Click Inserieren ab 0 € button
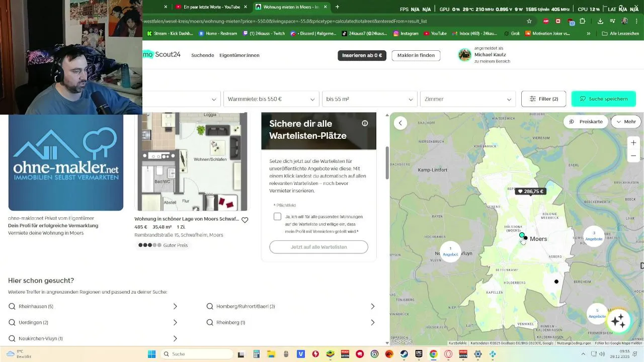This screenshot has height=362, width=644. (x=362, y=55)
